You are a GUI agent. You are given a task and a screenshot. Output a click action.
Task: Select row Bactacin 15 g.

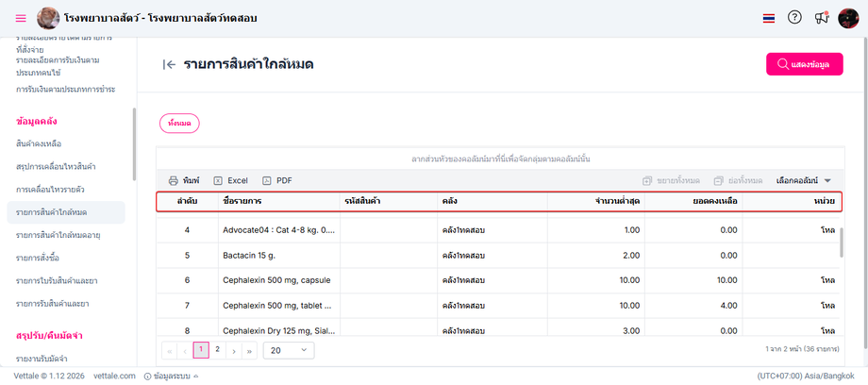[x=498, y=256]
